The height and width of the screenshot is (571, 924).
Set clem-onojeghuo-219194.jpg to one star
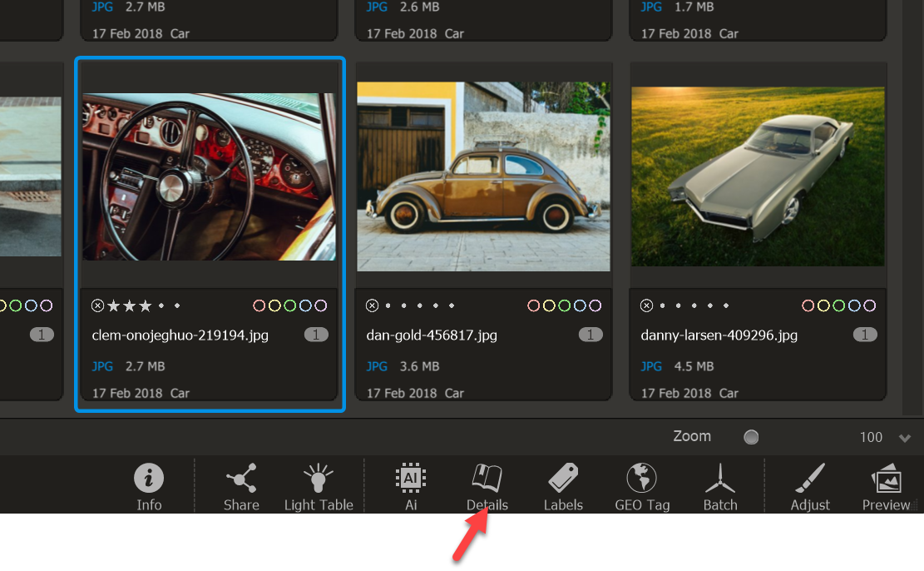pos(114,305)
